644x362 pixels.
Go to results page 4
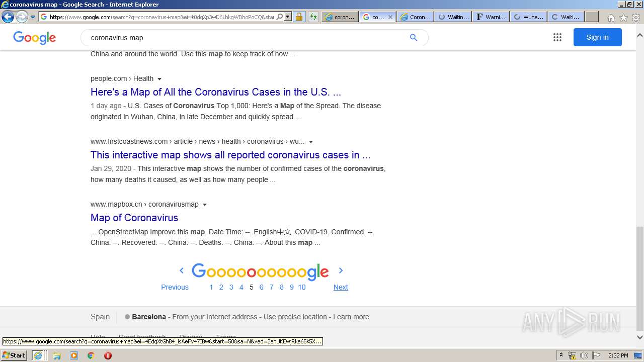pos(242,287)
